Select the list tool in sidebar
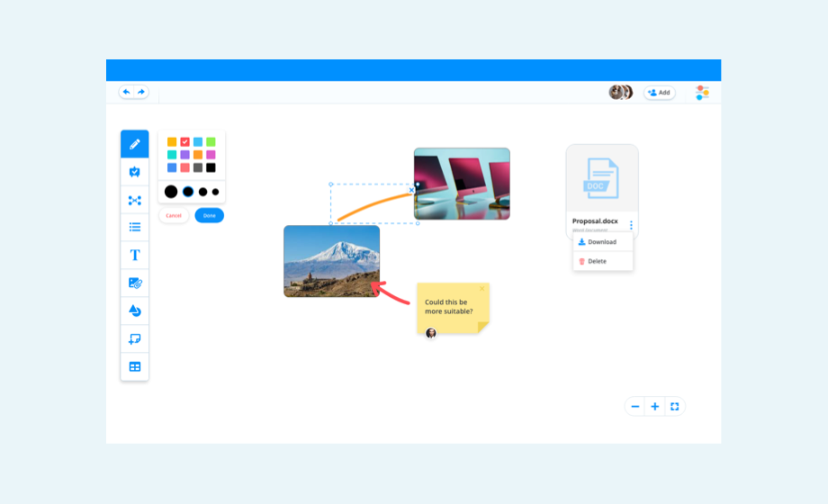828x504 pixels. pos(135,228)
